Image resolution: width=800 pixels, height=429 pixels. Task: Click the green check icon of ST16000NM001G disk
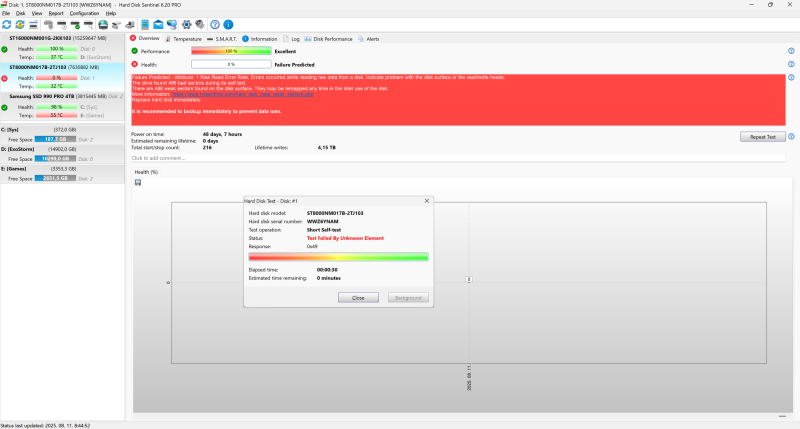[x=5, y=49]
